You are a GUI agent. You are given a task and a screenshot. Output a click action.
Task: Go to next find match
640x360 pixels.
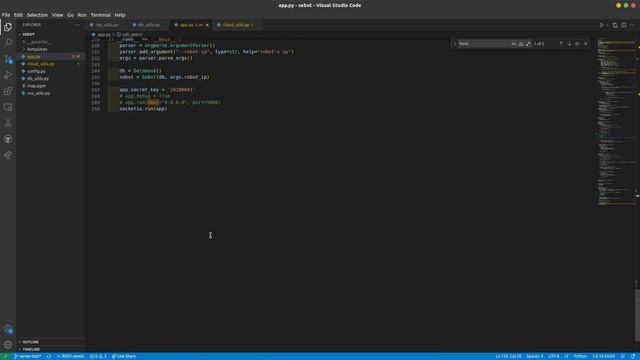569,44
